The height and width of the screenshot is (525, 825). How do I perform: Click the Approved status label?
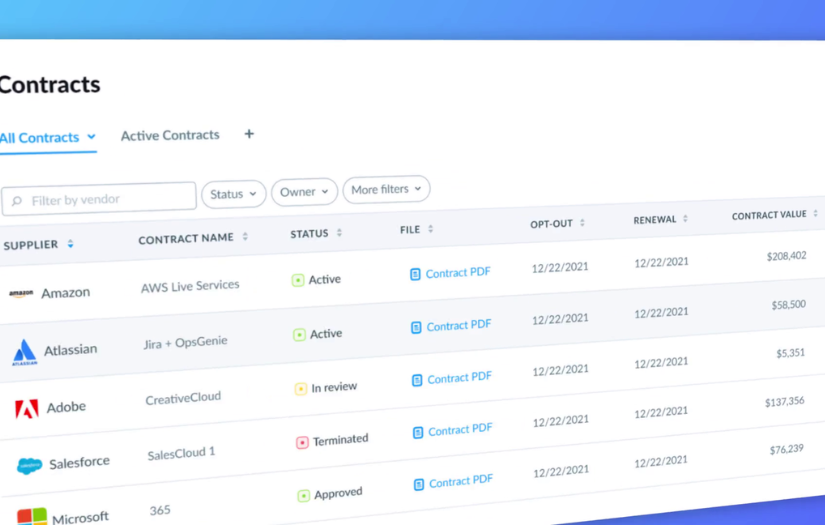coord(338,493)
